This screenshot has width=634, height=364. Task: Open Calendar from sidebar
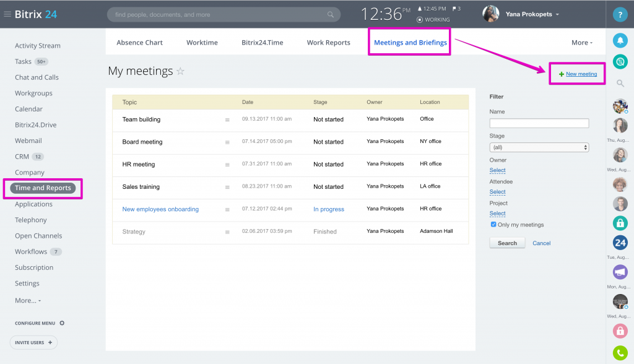(x=28, y=109)
